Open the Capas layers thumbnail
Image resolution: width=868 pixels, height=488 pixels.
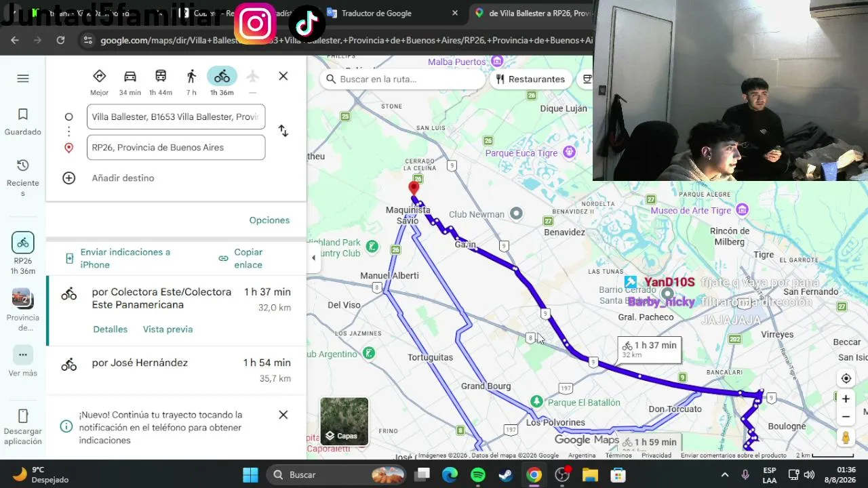(x=344, y=422)
